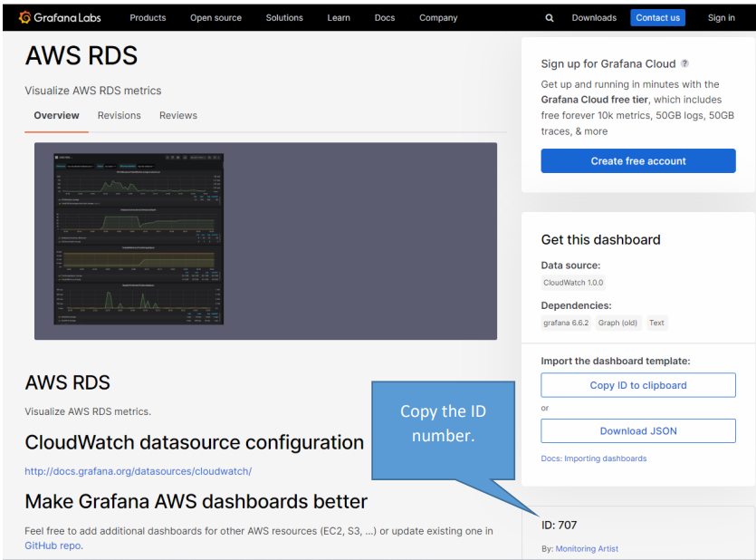
Task: Click the grafana 6.6.2 dependency tag
Action: [566, 323]
